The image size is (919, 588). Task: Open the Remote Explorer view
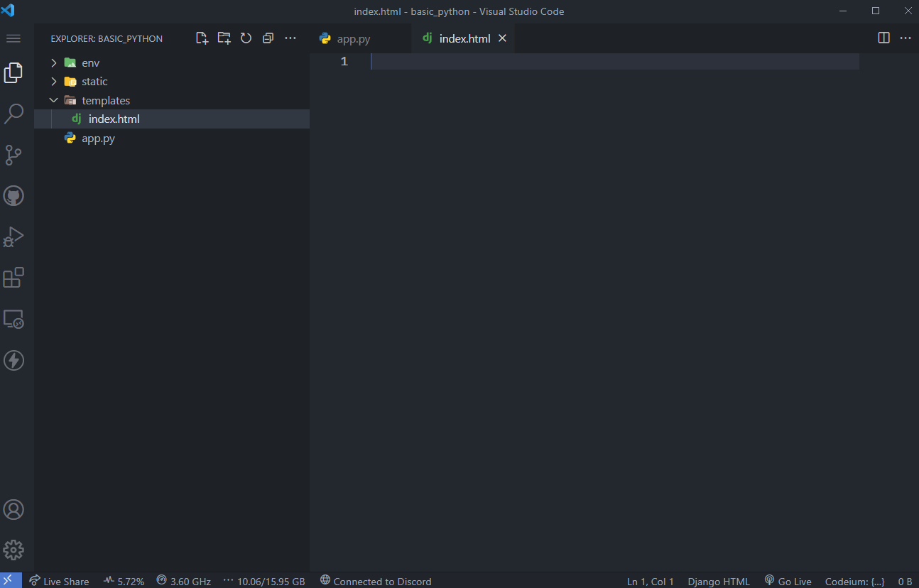[x=13, y=320]
